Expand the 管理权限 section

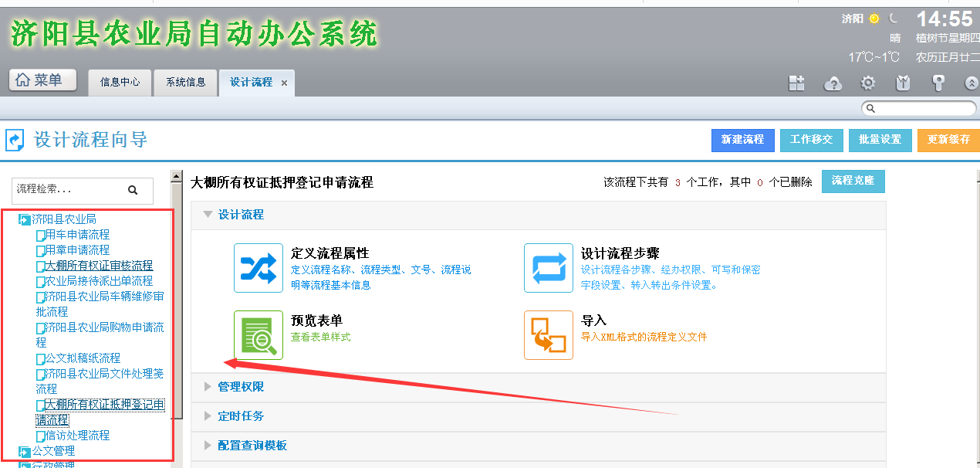(208, 387)
